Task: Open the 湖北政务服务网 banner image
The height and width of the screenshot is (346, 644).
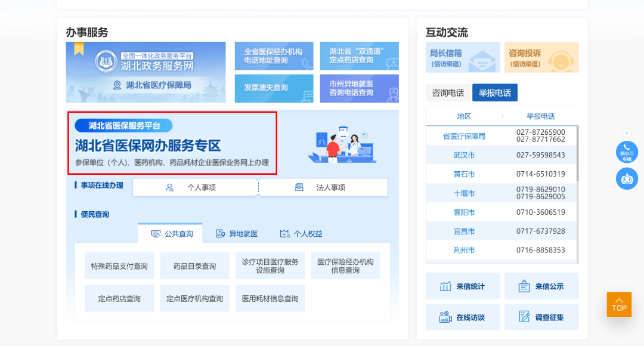Action: pyautogui.click(x=145, y=72)
